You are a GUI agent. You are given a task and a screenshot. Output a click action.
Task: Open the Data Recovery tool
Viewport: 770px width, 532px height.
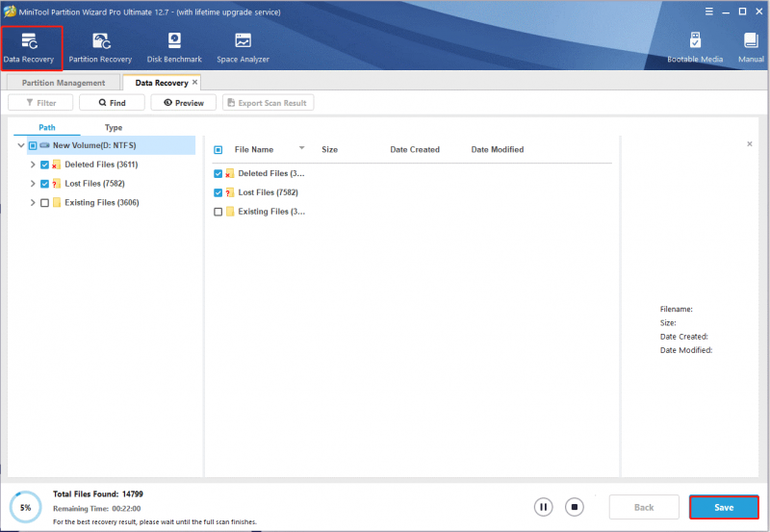pyautogui.click(x=30, y=48)
